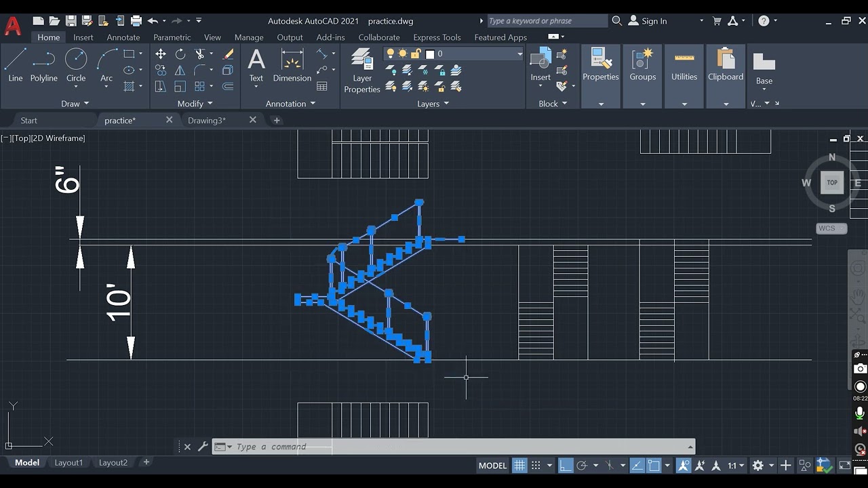
Task: Click the Save icon in quick access toolbar
Action: pos(71,21)
